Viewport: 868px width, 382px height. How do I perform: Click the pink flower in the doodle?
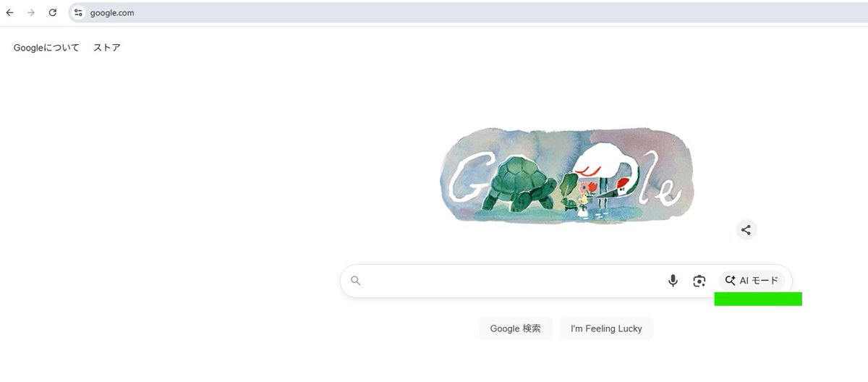click(x=584, y=189)
